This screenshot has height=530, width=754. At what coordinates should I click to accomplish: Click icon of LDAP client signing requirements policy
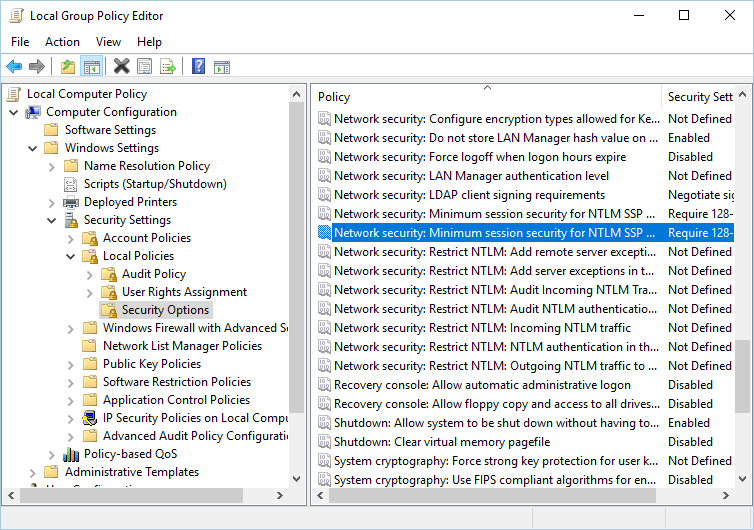[325, 195]
